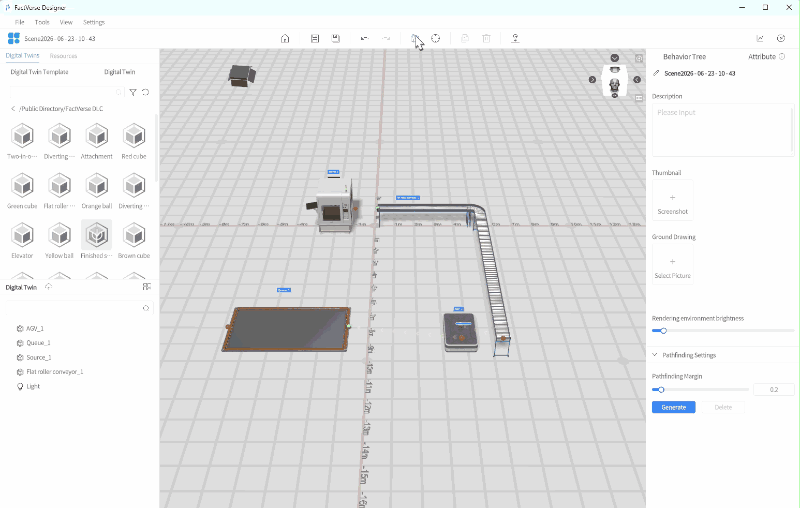Open the File menu
The height and width of the screenshot is (508, 800).
click(19, 22)
